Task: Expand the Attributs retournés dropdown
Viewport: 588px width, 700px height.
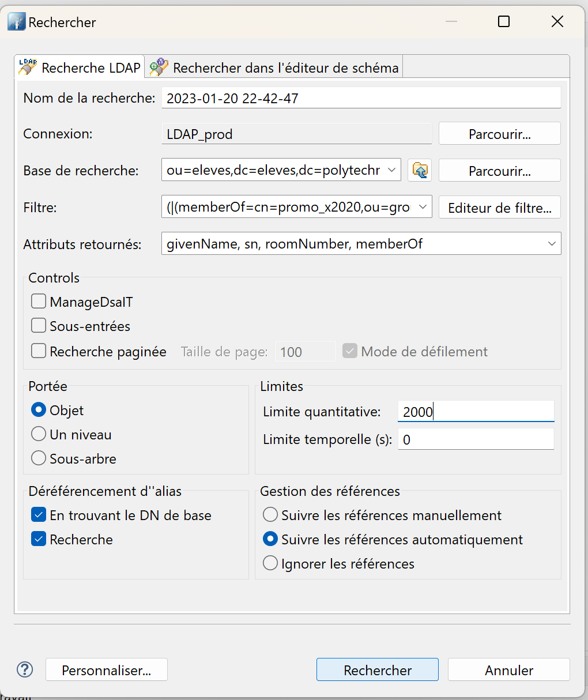Action: click(551, 244)
